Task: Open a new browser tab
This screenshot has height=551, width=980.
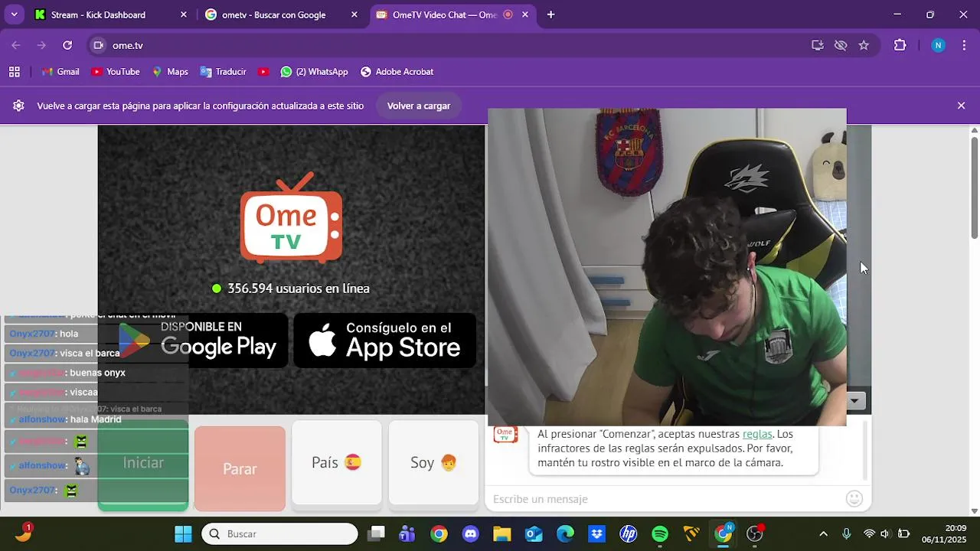Action: tap(550, 15)
